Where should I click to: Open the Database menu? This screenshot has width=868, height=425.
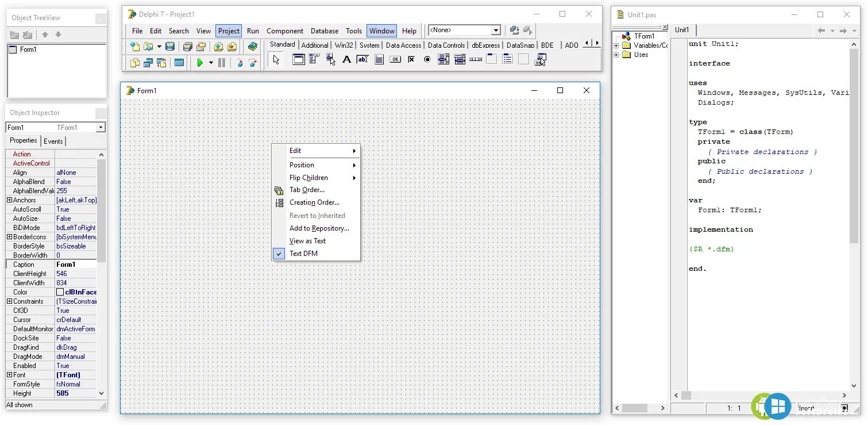pos(325,31)
